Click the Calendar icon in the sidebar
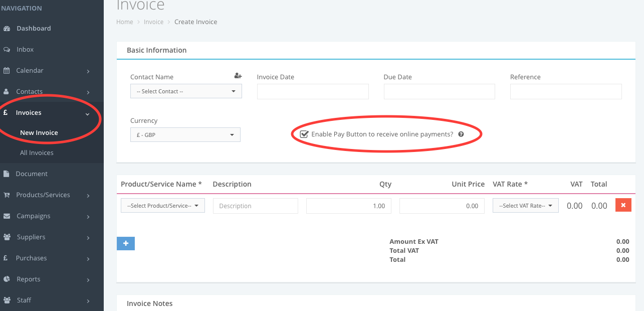The image size is (644, 311). (x=7, y=71)
